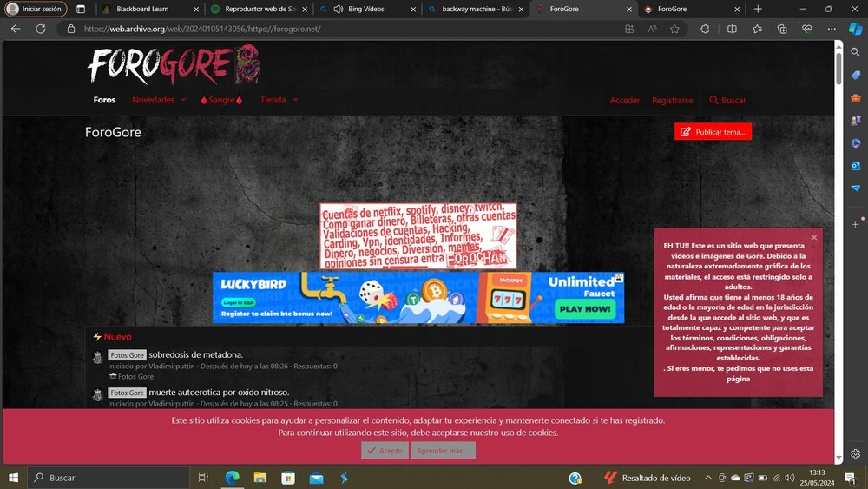Open the notification center icon
This screenshot has width=868, height=489.
851,478
